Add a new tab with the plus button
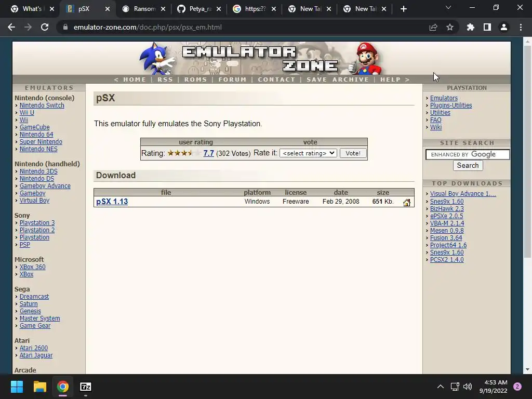532x399 pixels. 403,9
